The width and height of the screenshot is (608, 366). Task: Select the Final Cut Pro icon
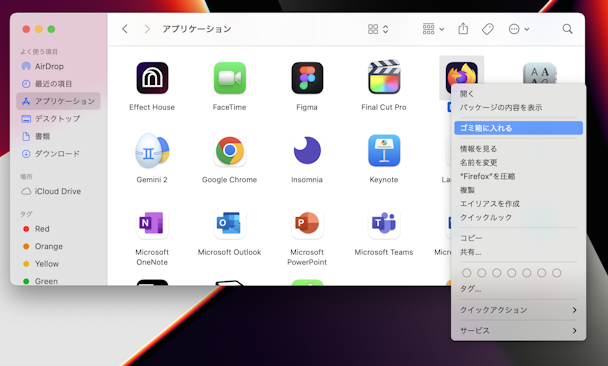tap(384, 77)
